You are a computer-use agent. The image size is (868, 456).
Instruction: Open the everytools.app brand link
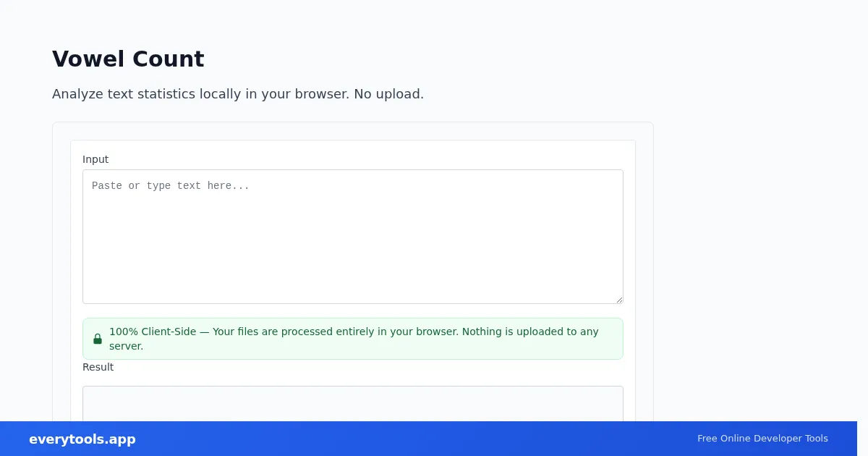(82, 439)
